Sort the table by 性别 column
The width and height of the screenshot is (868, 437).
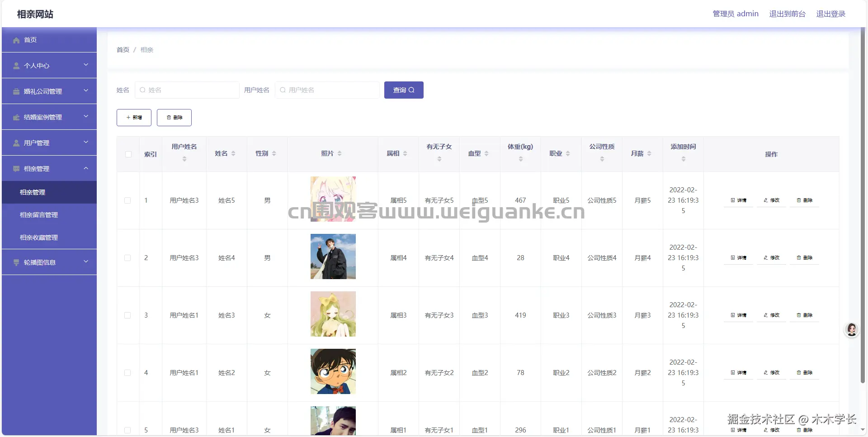tap(274, 154)
